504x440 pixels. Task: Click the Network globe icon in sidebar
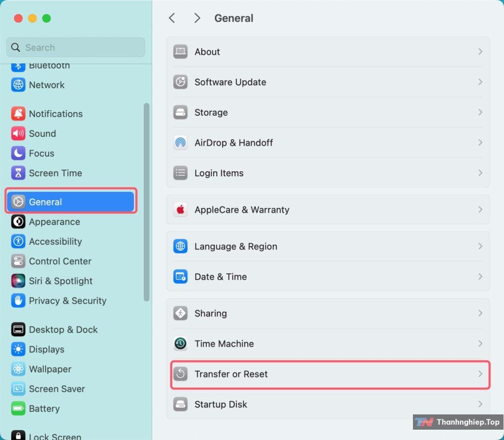pyautogui.click(x=18, y=85)
